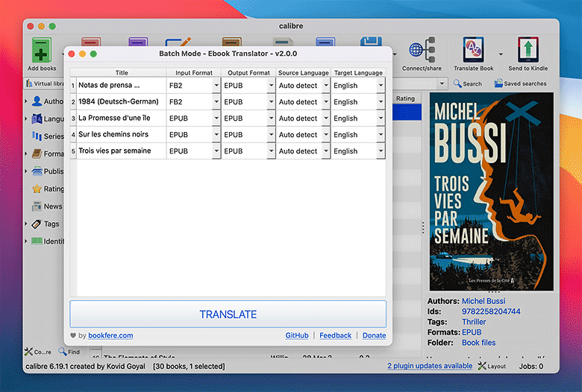Image resolution: width=582 pixels, height=392 pixels.
Task: Open Translate Book dropdown arrow
Action: [x=501, y=54]
